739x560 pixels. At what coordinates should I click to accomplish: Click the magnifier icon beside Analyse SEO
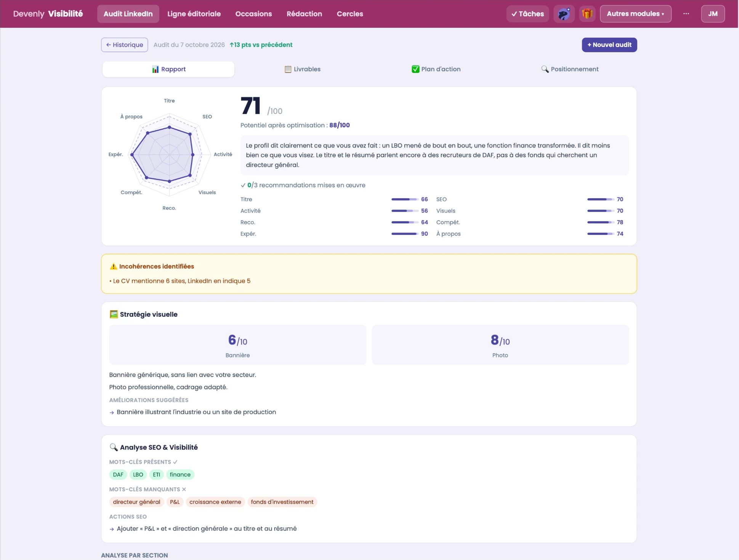pyautogui.click(x=114, y=447)
